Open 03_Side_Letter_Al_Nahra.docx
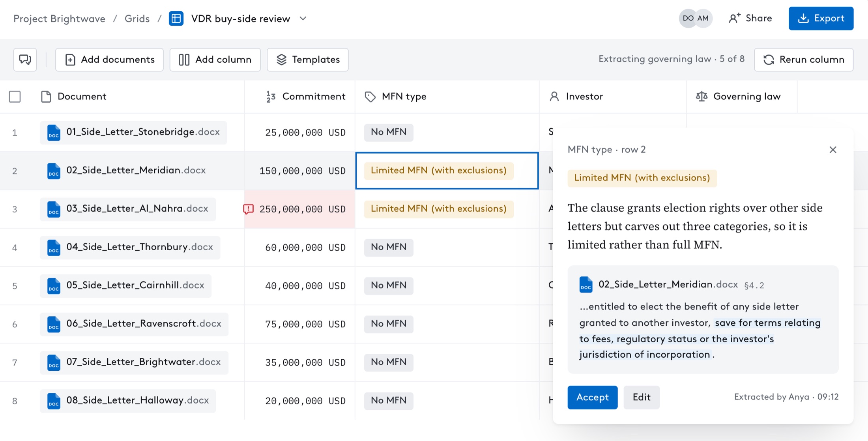The height and width of the screenshot is (441, 868). tap(128, 209)
